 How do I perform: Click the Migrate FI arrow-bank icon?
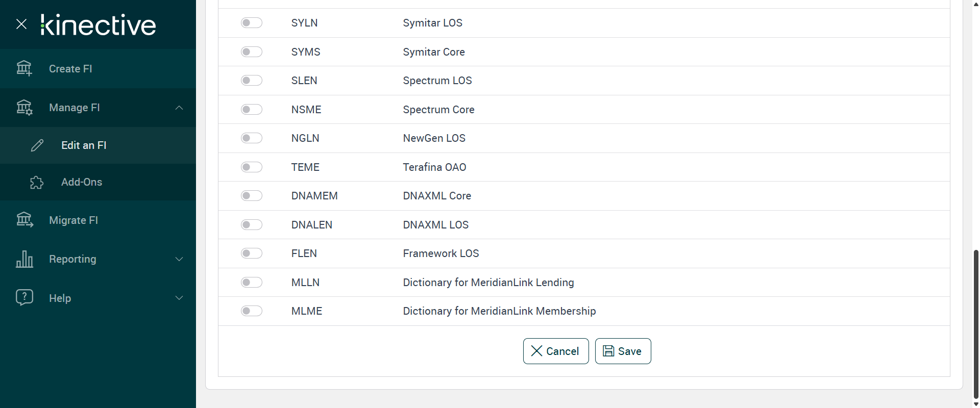24,220
